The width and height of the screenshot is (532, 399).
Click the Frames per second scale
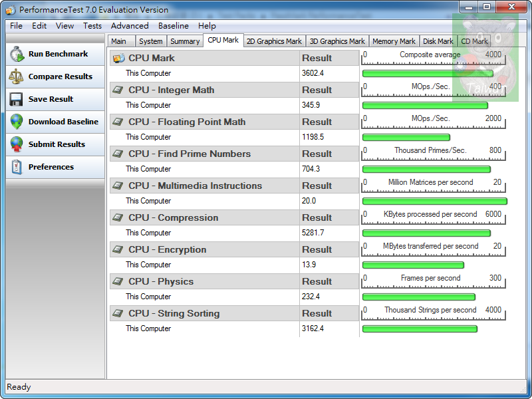[x=434, y=281]
